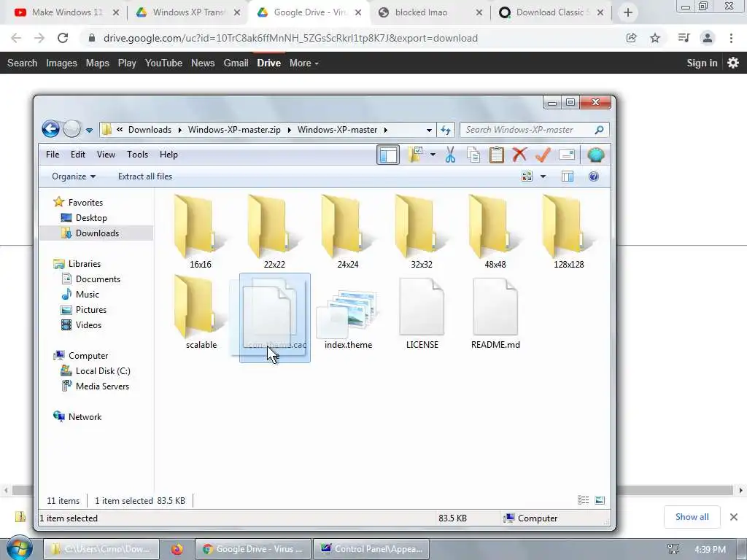Screen dimensions: 747x560
Task: Expand the address bar history dropdown
Action: [429, 130]
